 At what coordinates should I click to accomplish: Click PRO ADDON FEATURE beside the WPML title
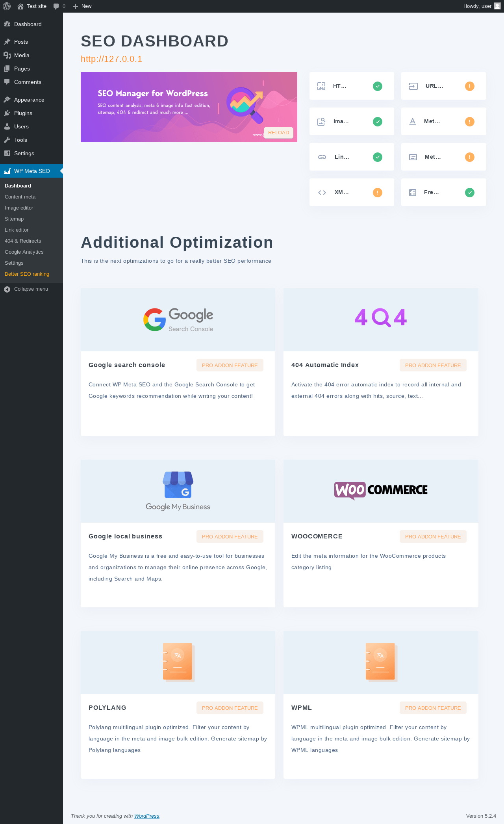[x=433, y=708]
